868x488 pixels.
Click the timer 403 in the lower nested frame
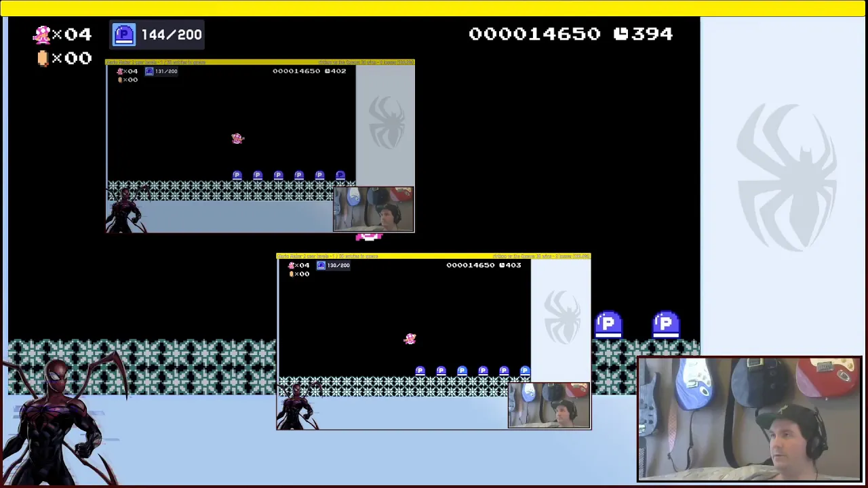tap(513, 265)
